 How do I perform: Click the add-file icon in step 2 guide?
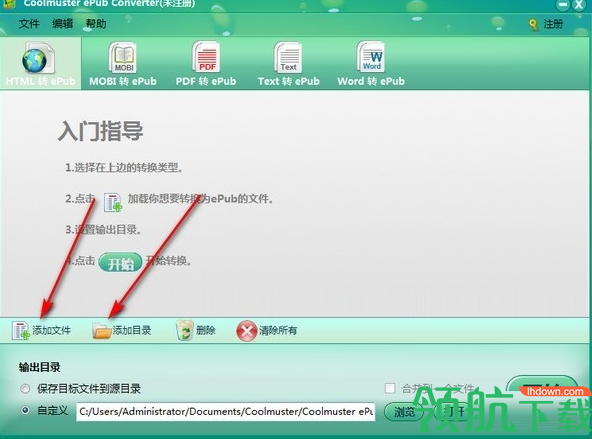point(113,202)
